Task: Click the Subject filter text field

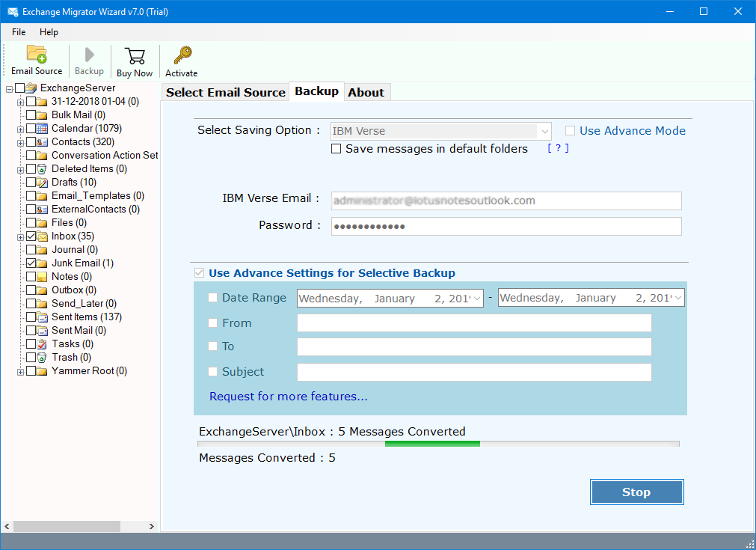Action: [474, 372]
